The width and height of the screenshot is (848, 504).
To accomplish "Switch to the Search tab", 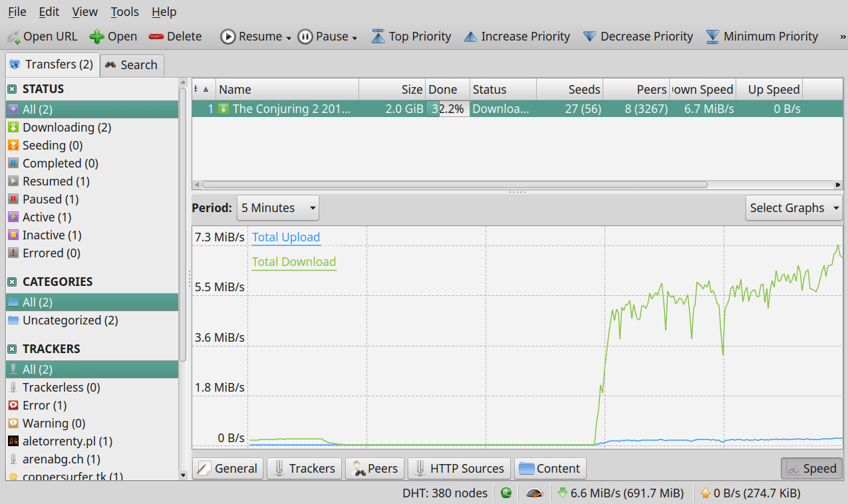I will coord(132,65).
